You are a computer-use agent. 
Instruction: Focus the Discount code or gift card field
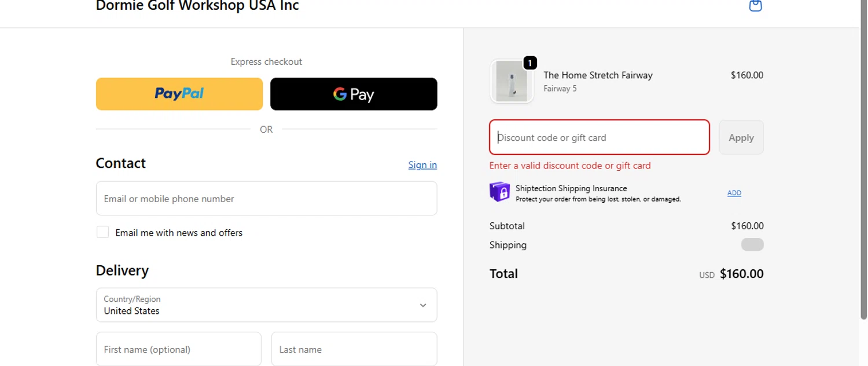(599, 138)
